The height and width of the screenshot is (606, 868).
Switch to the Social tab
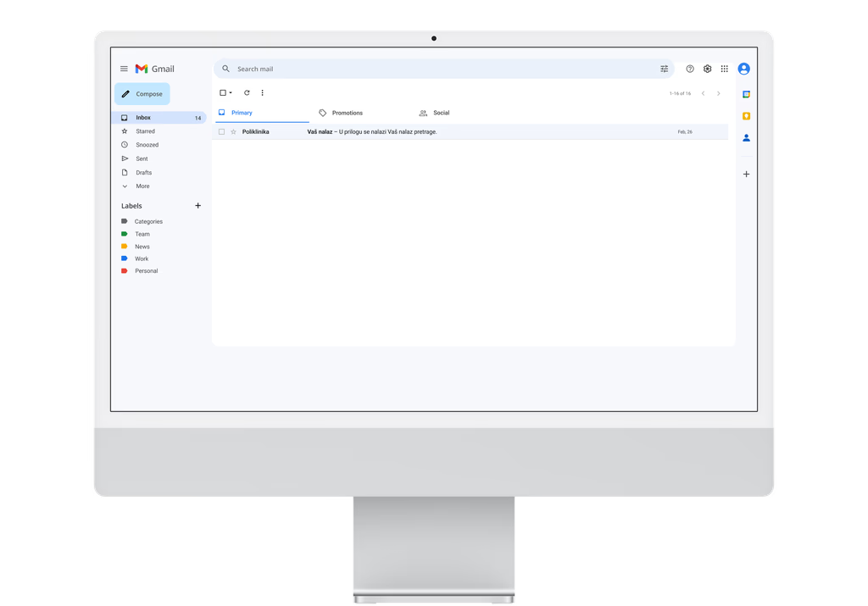pos(441,113)
